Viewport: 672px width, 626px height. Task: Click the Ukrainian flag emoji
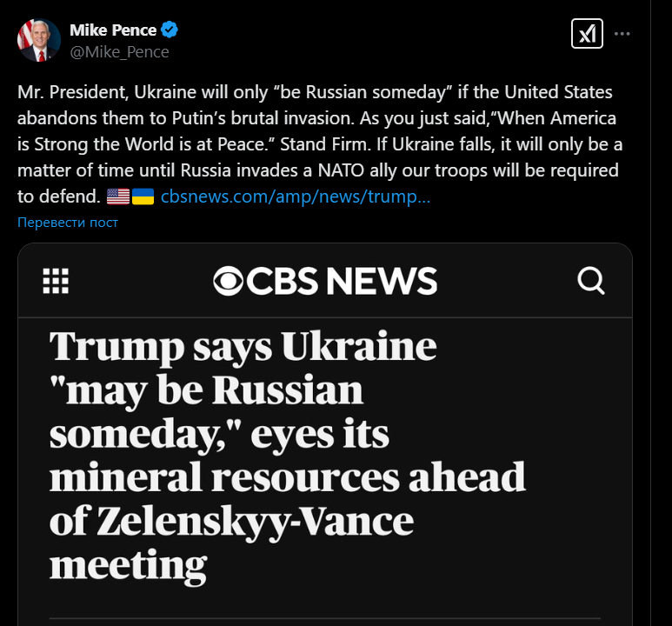point(143,196)
